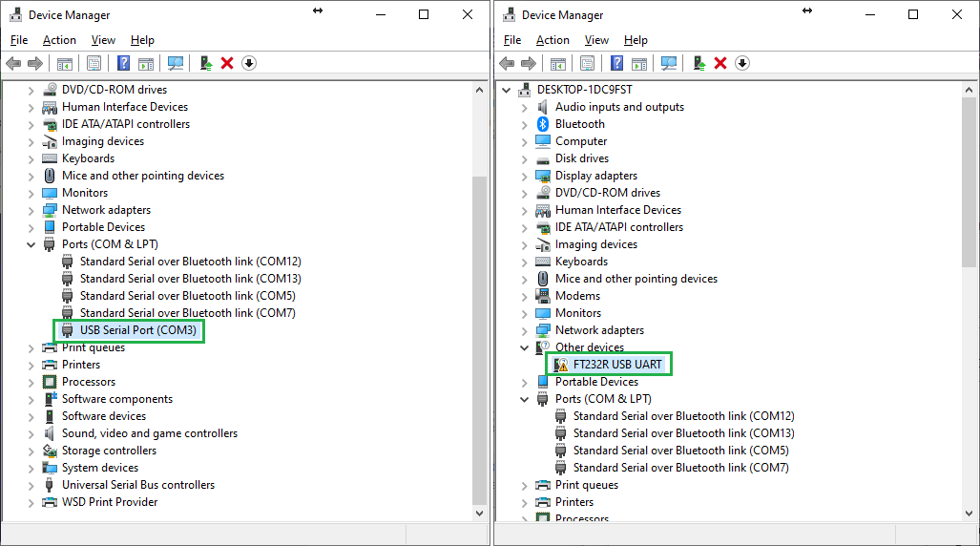980x546 pixels.
Task: Click Properties icon in right window toolbar
Action: pyautogui.click(x=587, y=63)
